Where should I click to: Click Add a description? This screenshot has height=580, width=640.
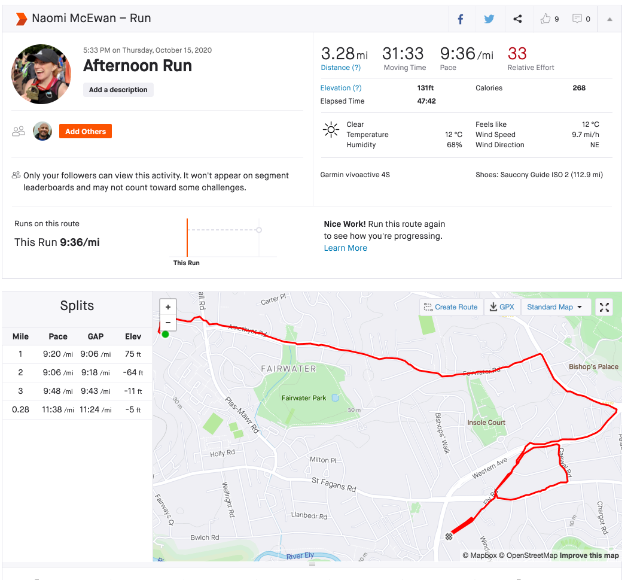point(118,90)
